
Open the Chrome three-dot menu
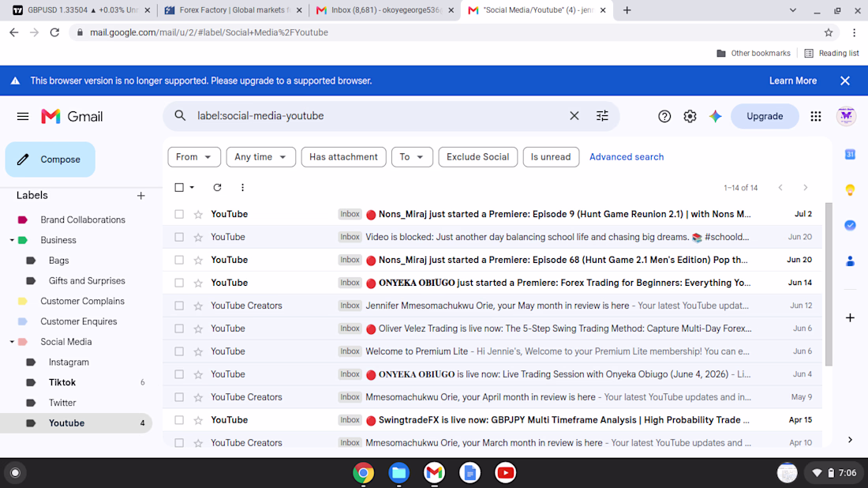pyautogui.click(x=854, y=32)
